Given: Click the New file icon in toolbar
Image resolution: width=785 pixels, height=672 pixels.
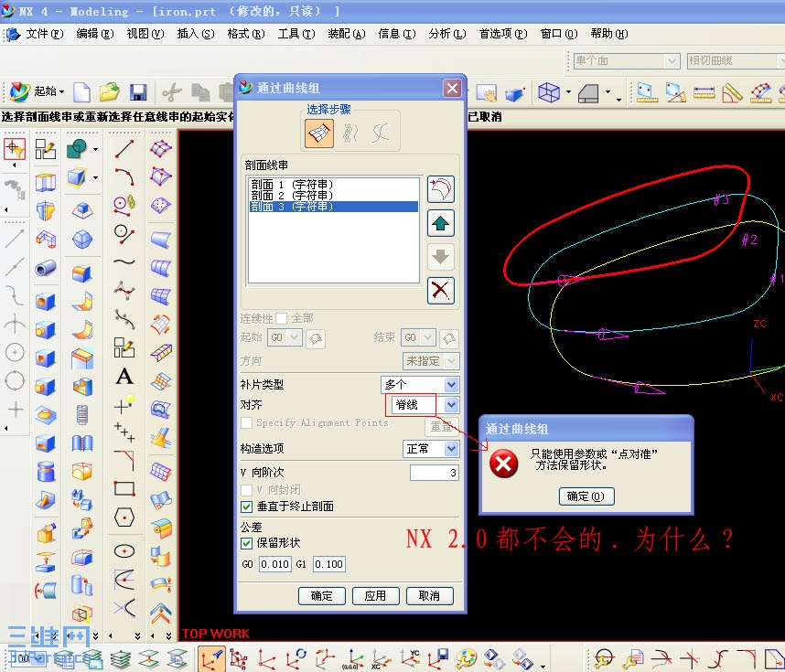Looking at the screenshot, I should [x=81, y=92].
